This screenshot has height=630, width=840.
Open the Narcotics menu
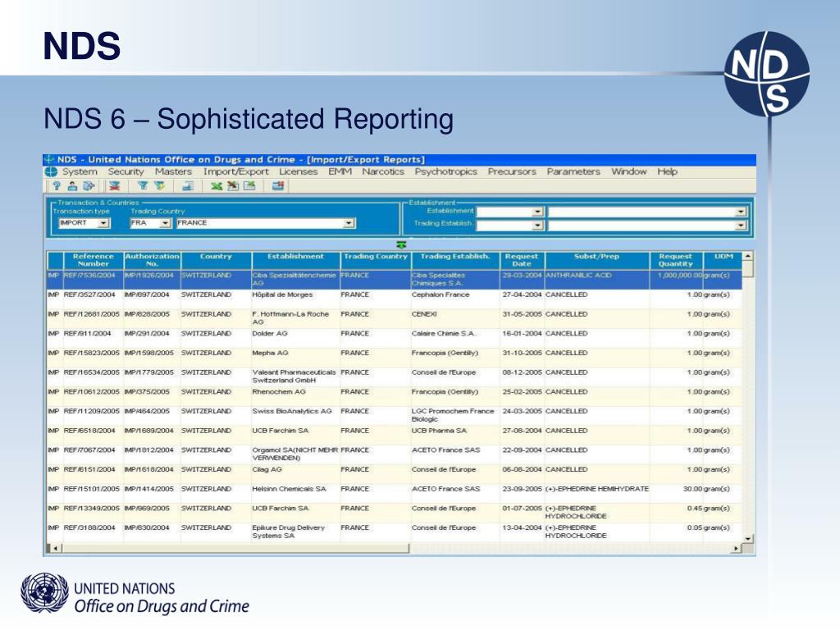point(383,171)
